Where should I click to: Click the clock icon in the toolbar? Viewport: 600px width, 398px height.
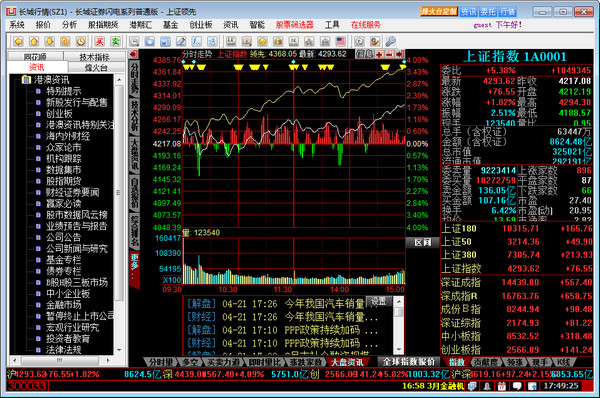[x=81, y=41]
